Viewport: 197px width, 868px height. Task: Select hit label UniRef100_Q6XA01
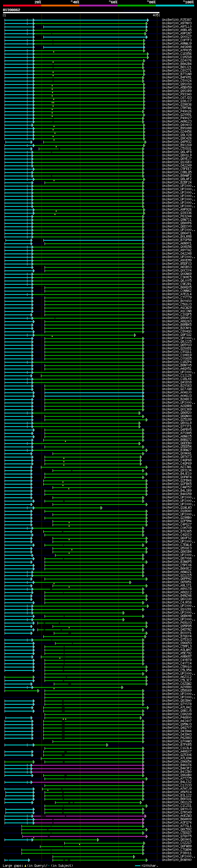point(177,839)
